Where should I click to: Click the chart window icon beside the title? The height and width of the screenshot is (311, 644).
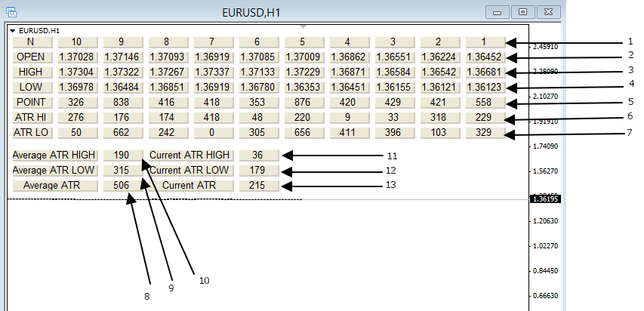(x=11, y=12)
